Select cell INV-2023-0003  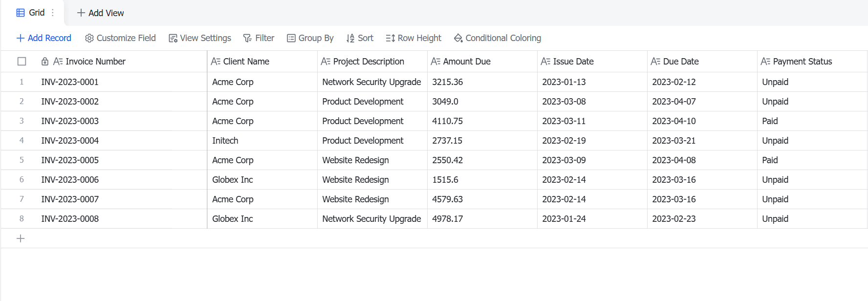coord(122,121)
